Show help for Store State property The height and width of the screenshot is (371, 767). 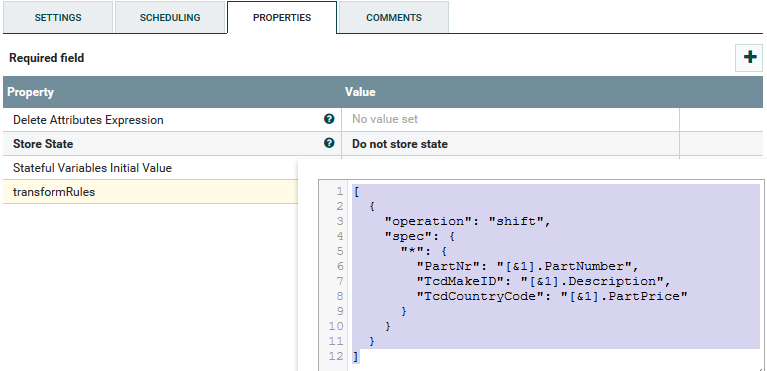point(329,143)
